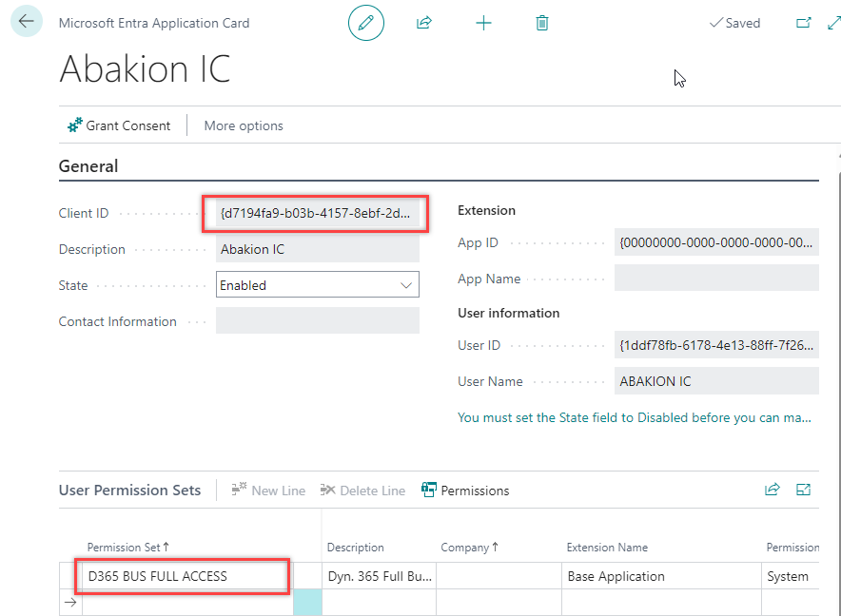Click the System scope cell

(x=791, y=576)
